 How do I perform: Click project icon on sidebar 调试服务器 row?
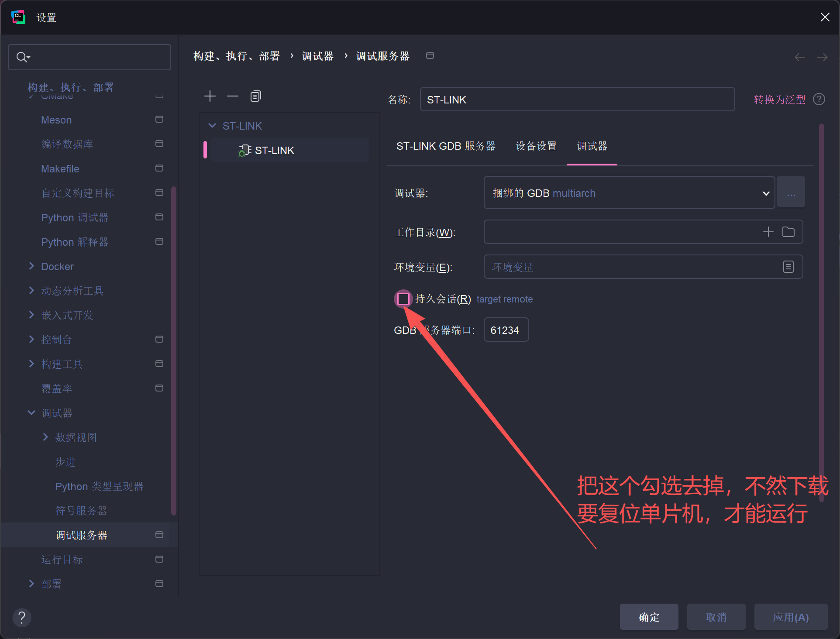[159, 535]
